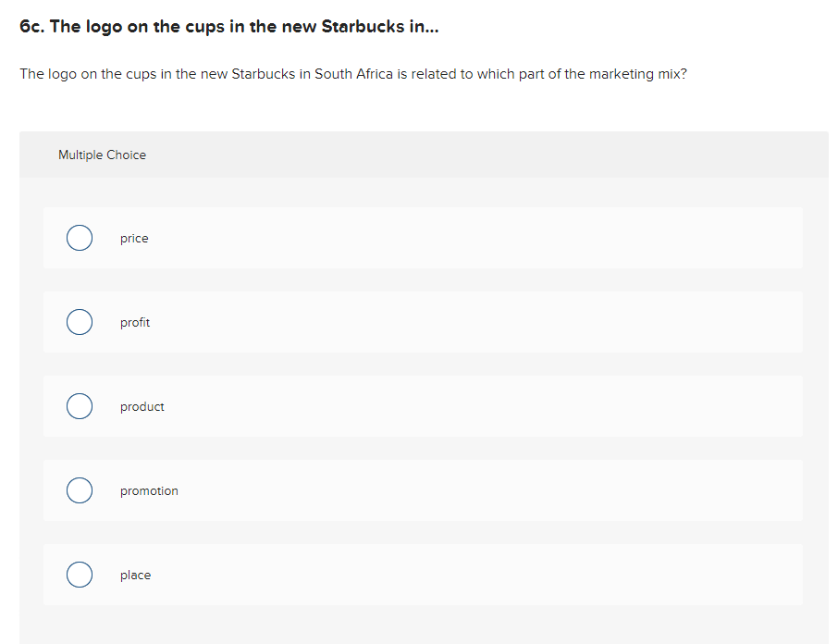This screenshot has height=644, width=838.
Task: Click the price answer row background
Action: click(x=462, y=238)
